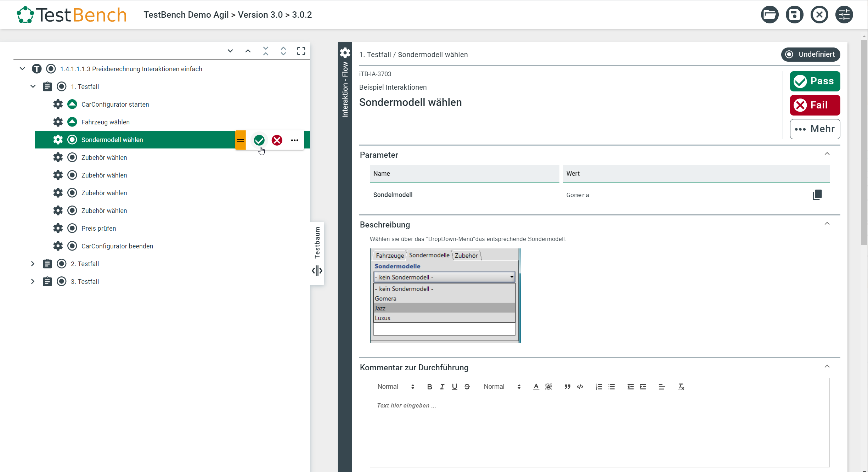Click the Undefiniert status badge
868x472 pixels.
(811, 55)
